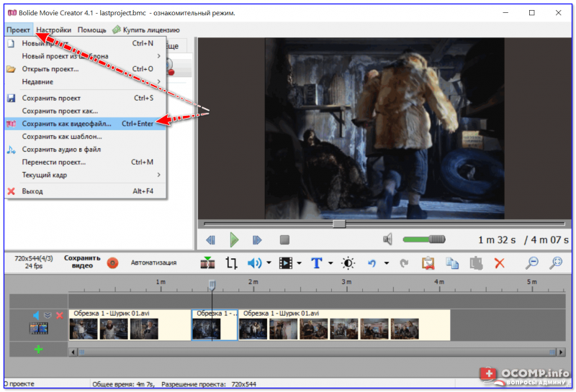Click the blue audio volume tool icon

254,263
